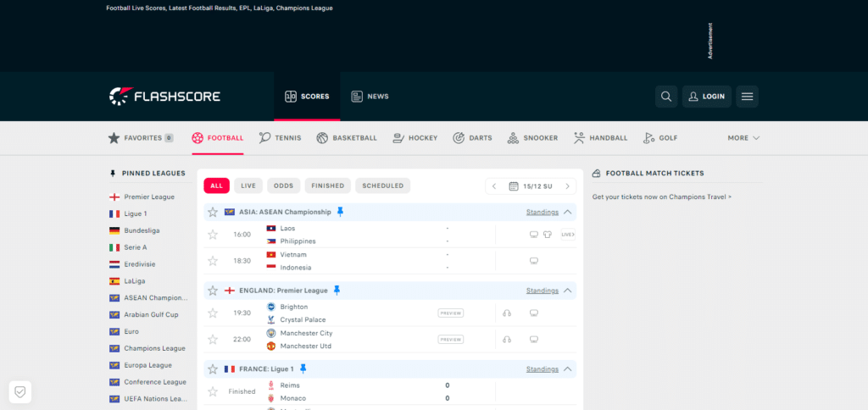Screen dimensions: 868x410
Task: Favorite the Laos vs Philippines match star
Action: (x=213, y=235)
